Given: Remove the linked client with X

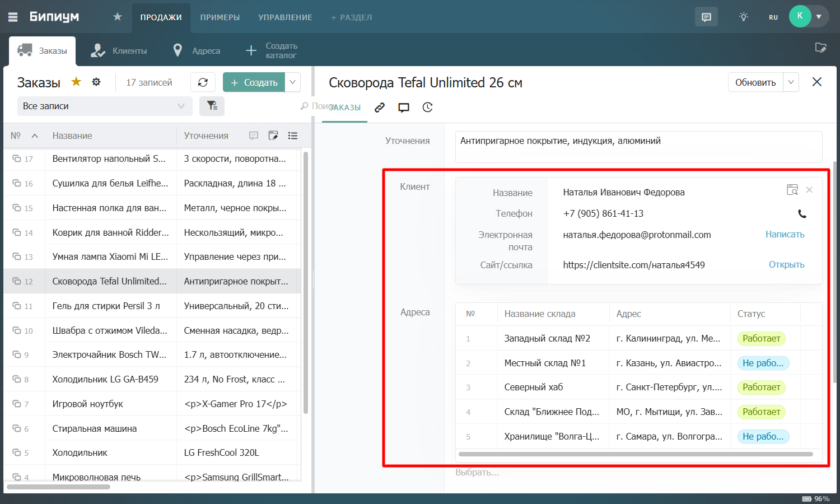Looking at the screenshot, I should (x=809, y=190).
